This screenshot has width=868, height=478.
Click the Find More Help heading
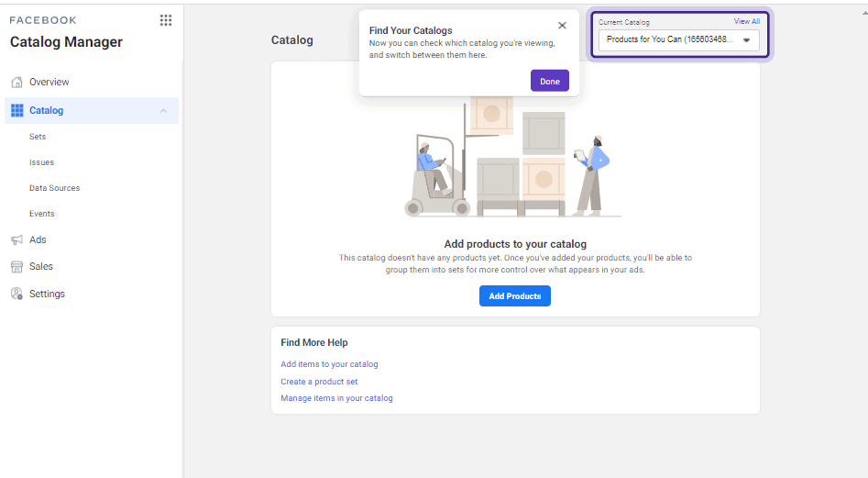tap(313, 342)
